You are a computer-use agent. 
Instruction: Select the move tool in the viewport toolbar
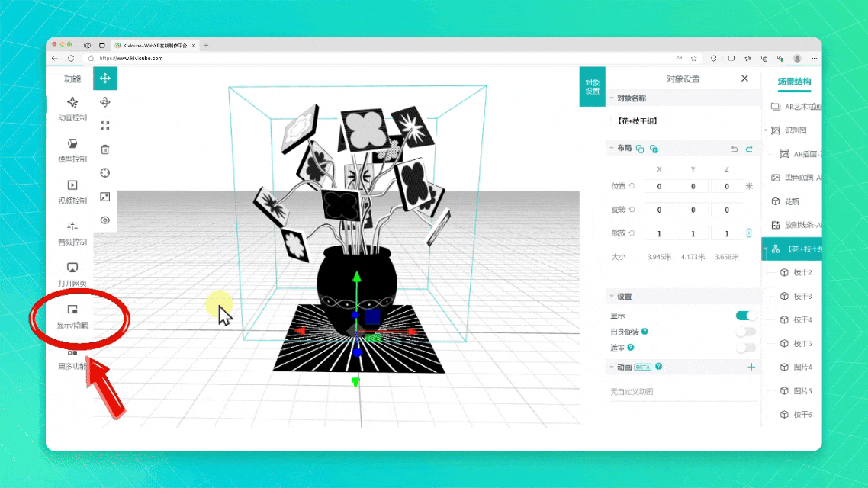[x=105, y=78]
